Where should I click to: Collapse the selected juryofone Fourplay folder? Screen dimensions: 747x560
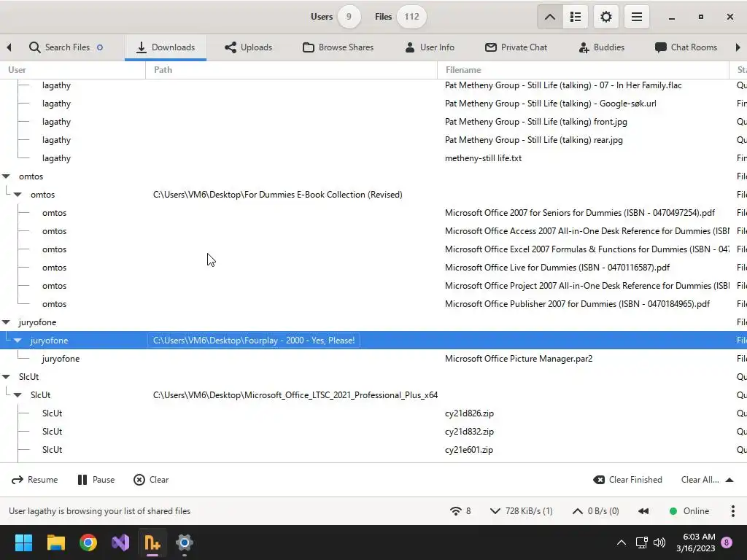click(18, 340)
